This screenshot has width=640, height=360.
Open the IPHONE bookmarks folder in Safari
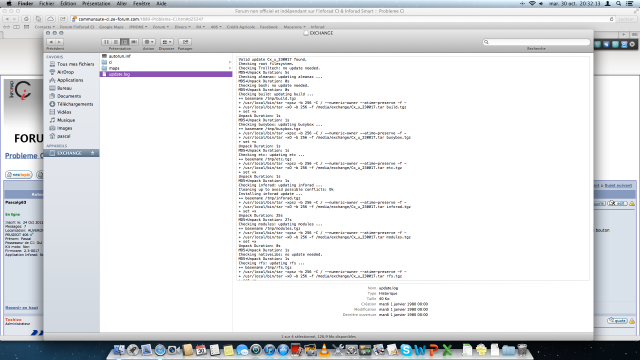click(x=138, y=27)
